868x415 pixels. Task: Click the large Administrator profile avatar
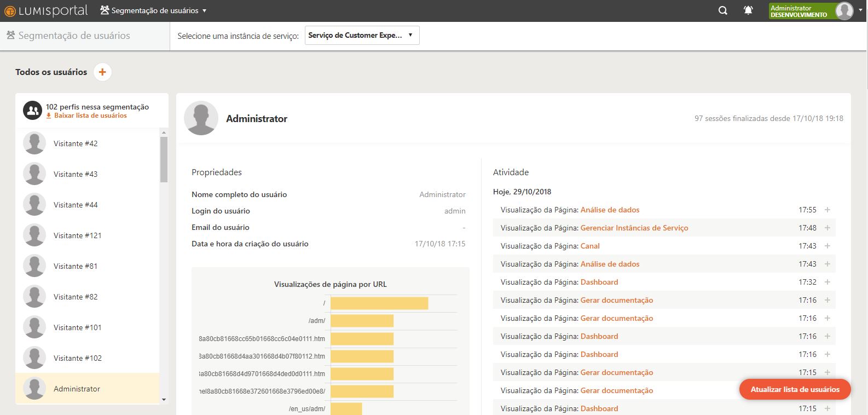click(201, 118)
